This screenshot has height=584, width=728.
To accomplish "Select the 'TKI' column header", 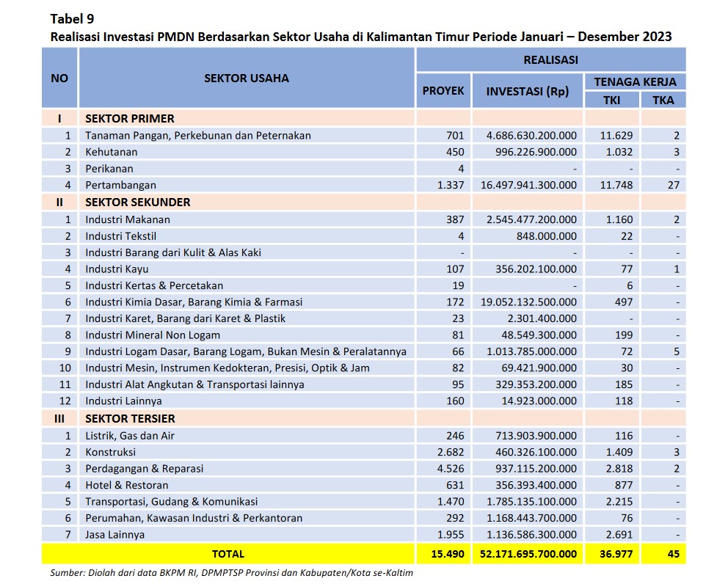I will click(612, 100).
